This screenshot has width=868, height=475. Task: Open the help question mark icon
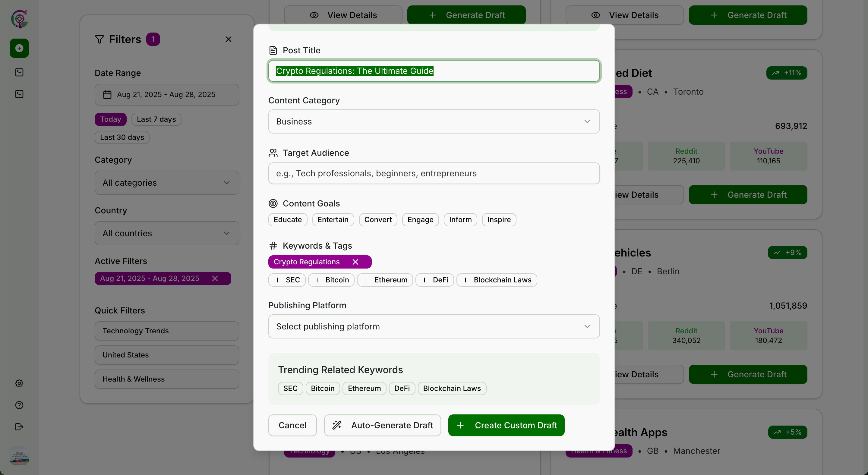[19, 405]
